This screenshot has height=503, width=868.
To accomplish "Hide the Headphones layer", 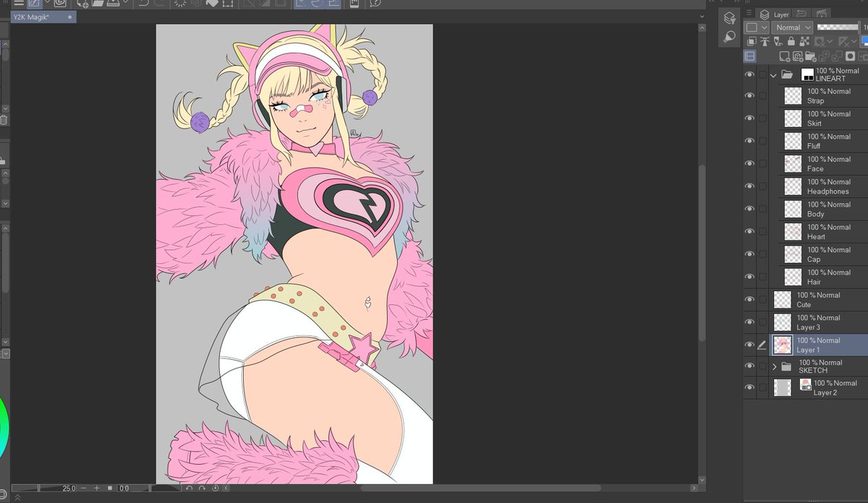I will pos(749,186).
